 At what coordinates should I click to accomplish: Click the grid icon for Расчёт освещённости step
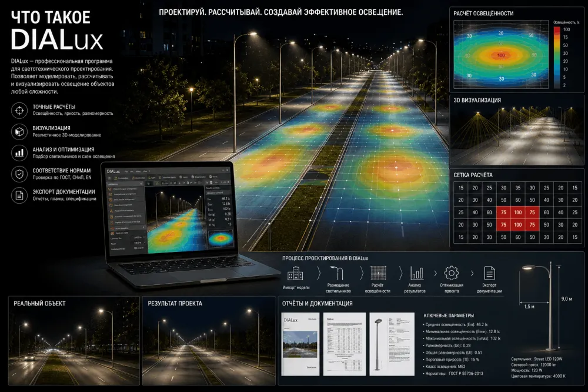(378, 273)
